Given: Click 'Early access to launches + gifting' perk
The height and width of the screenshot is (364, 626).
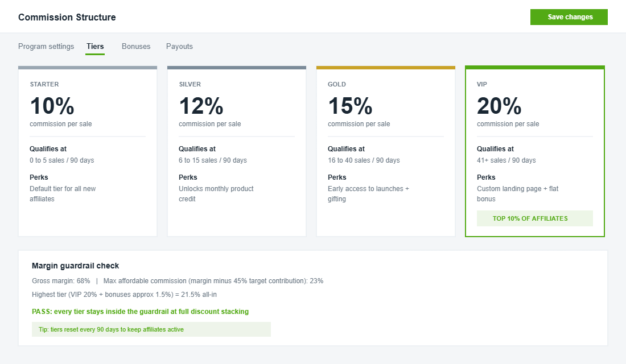Looking at the screenshot, I should 369,193.
